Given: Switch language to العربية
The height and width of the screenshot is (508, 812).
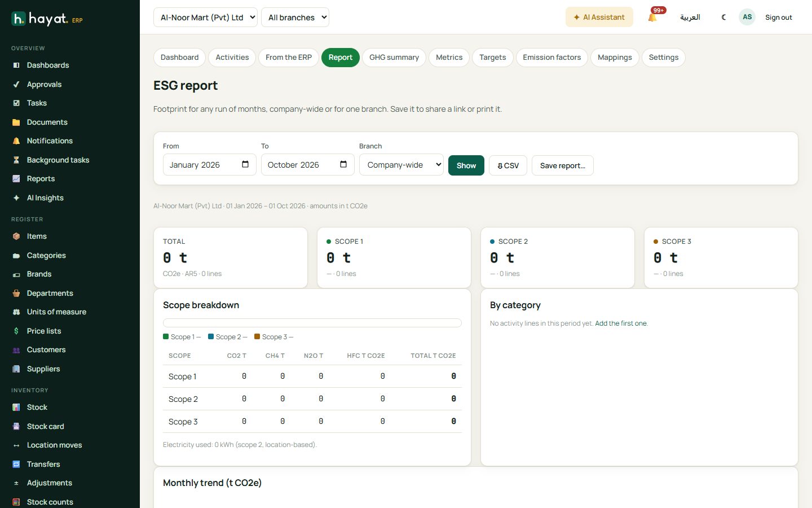Looking at the screenshot, I should tap(690, 17).
